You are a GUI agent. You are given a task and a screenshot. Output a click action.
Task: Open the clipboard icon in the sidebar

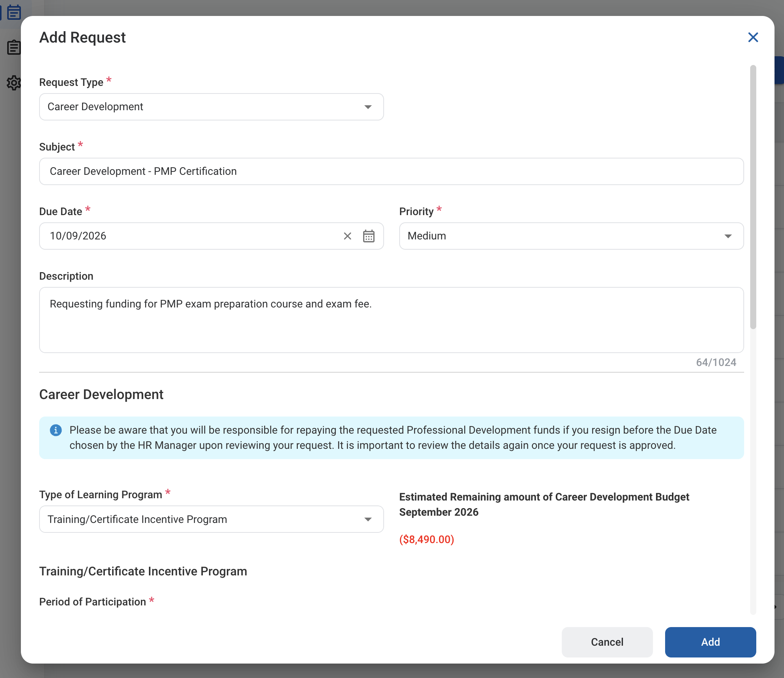coord(14,48)
